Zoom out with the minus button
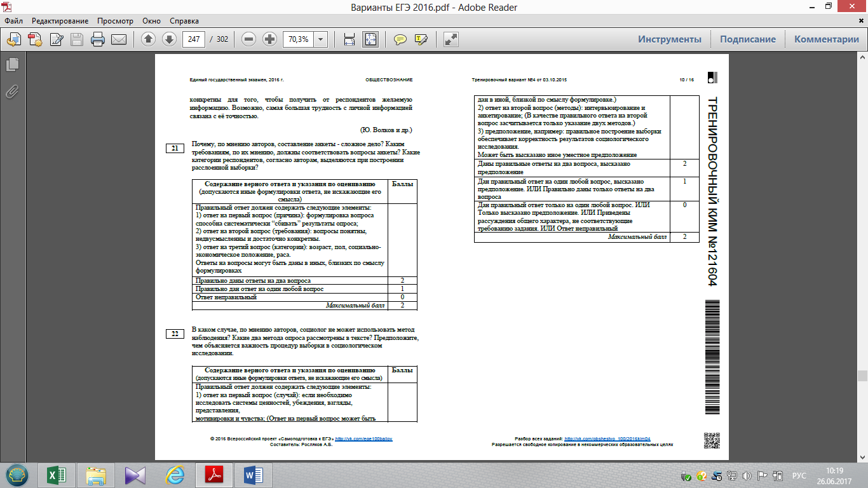This screenshot has width=868, height=488. tap(249, 39)
